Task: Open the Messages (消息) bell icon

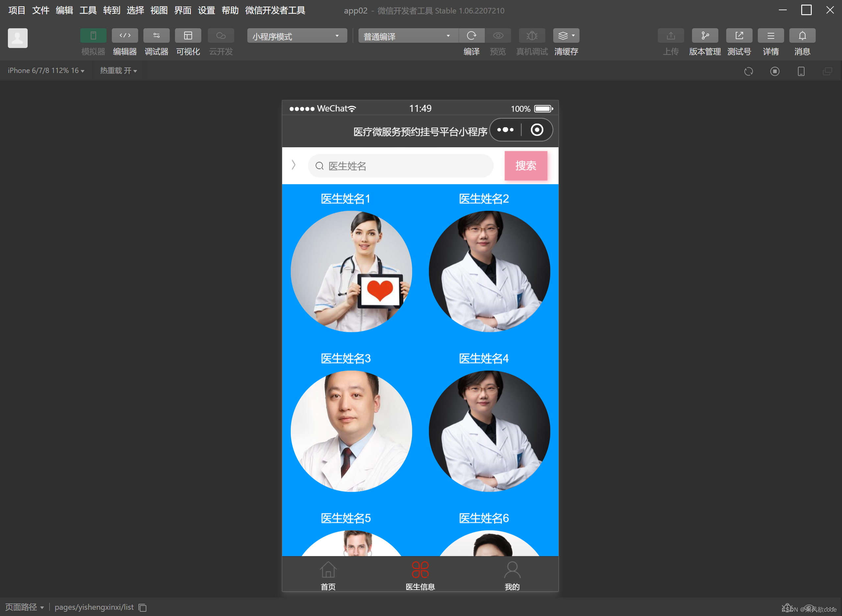Action: point(802,36)
